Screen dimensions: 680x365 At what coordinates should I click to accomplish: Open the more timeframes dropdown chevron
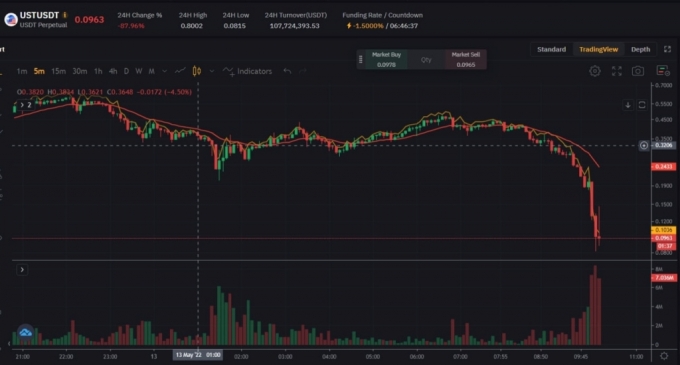coord(164,71)
